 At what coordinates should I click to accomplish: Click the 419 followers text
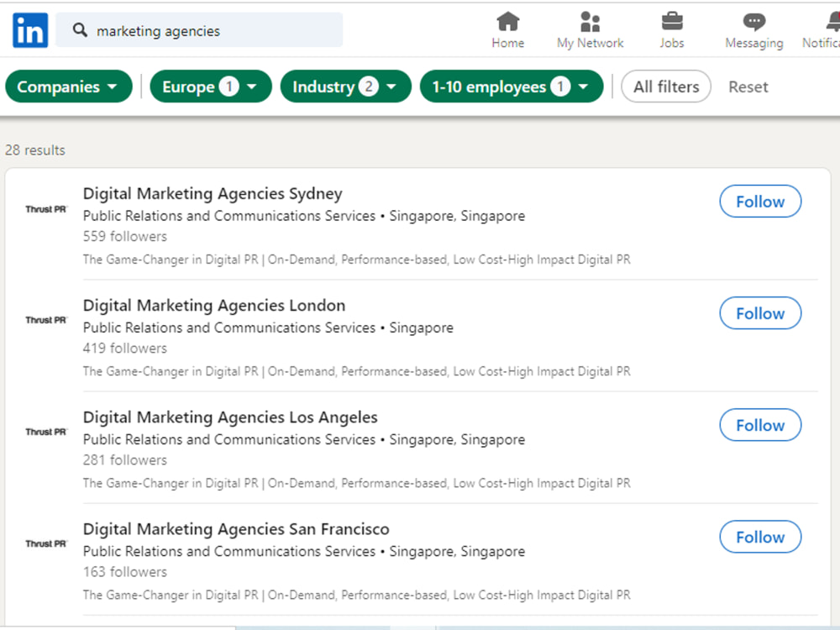point(125,349)
